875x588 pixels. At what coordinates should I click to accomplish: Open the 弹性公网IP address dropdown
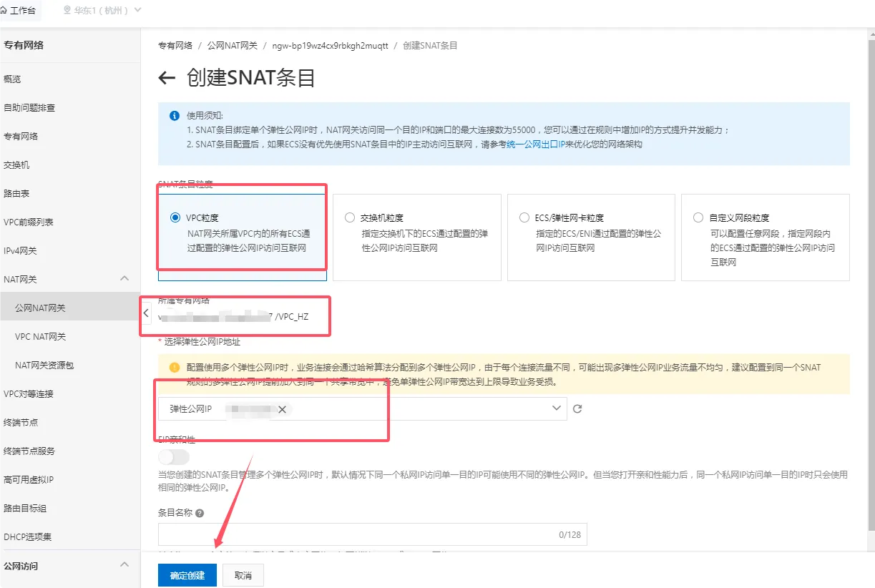(554, 408)
